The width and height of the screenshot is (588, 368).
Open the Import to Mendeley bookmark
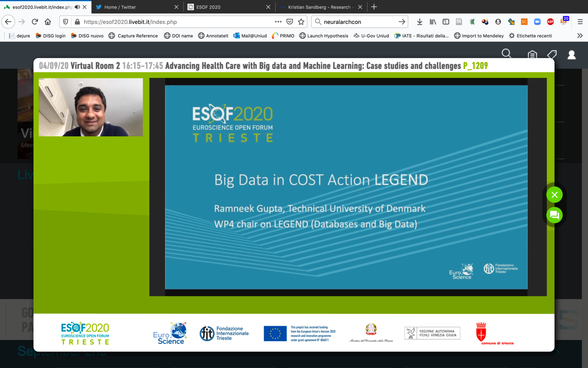click(x=482, y=36)
